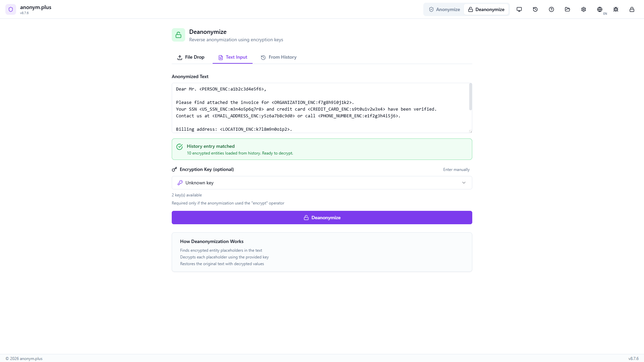Select the Deanonymize mode toggle
Image resolution: width=644 pixels, height=362 pixels.
click(x=487, y=9)
